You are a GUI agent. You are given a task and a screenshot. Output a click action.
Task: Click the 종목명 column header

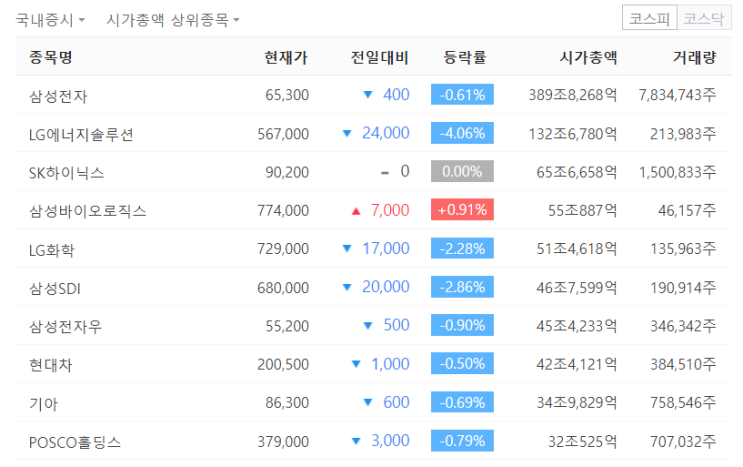point(51,57)
